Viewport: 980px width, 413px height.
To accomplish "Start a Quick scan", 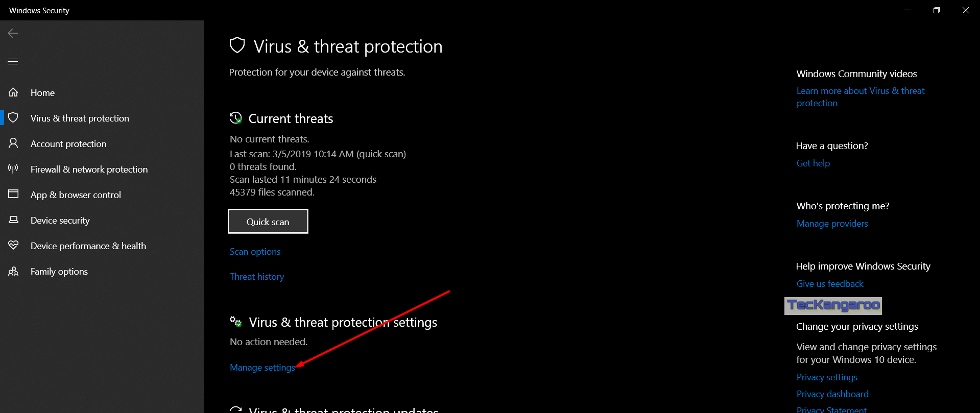I will [268, 222].
